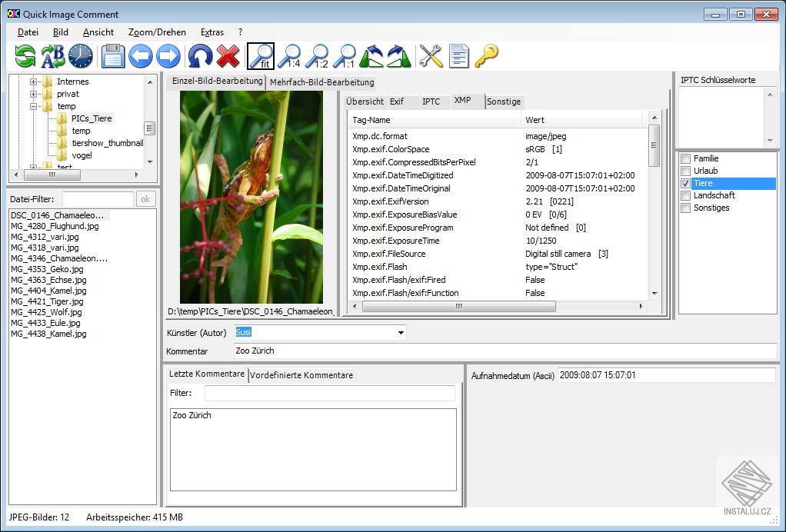Viewport: 786px width, 532px height.
Task: Click the yellow key icon
Action: 486,56
